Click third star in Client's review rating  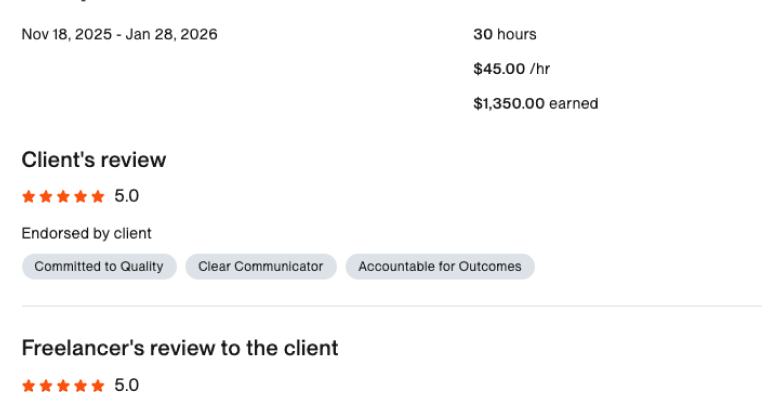(x=63, y=197)
